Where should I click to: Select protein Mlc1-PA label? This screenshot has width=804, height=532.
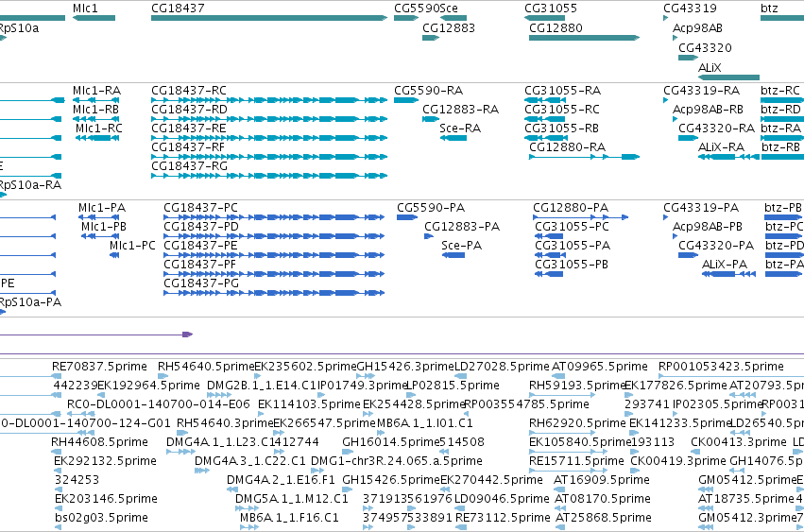[x=102, y=208]
